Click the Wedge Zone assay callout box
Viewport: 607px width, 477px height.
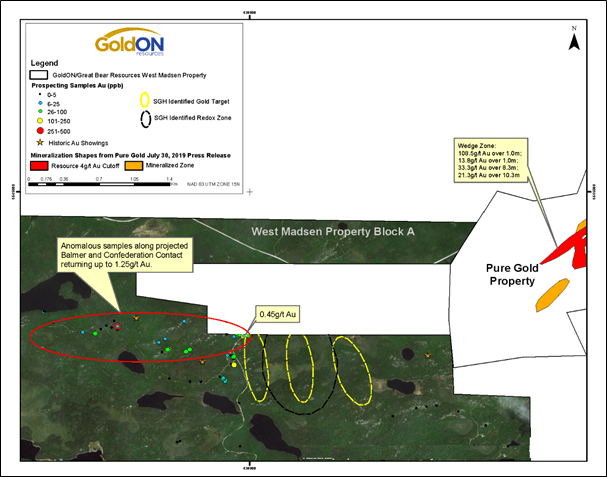[490, 160]
